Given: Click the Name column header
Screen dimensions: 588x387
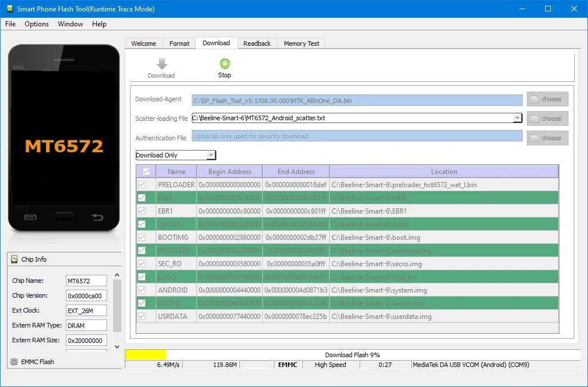Looking at the screenshot, I should tap(176, 171).
